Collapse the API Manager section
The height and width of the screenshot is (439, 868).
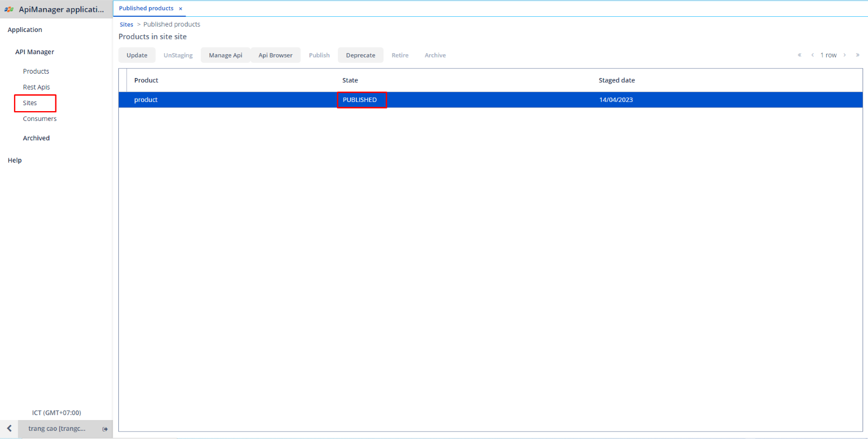click(x=35, y=52)
